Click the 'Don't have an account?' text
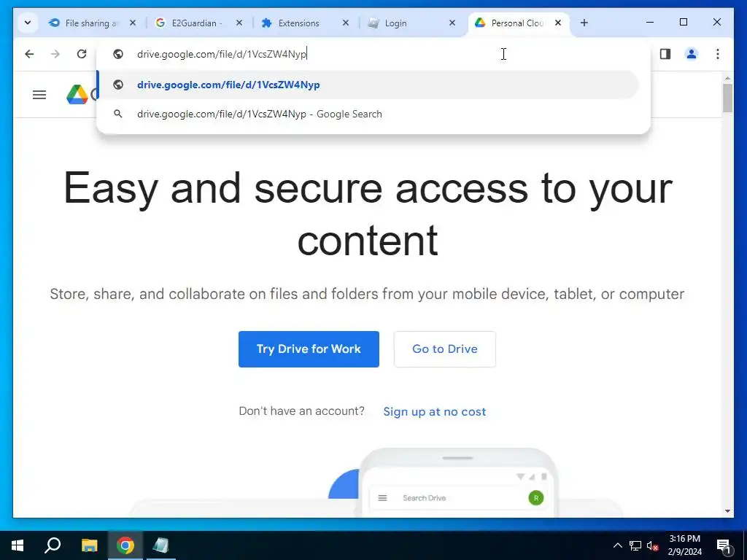This screenshot has width=747, height=560. tap(301, 411)
